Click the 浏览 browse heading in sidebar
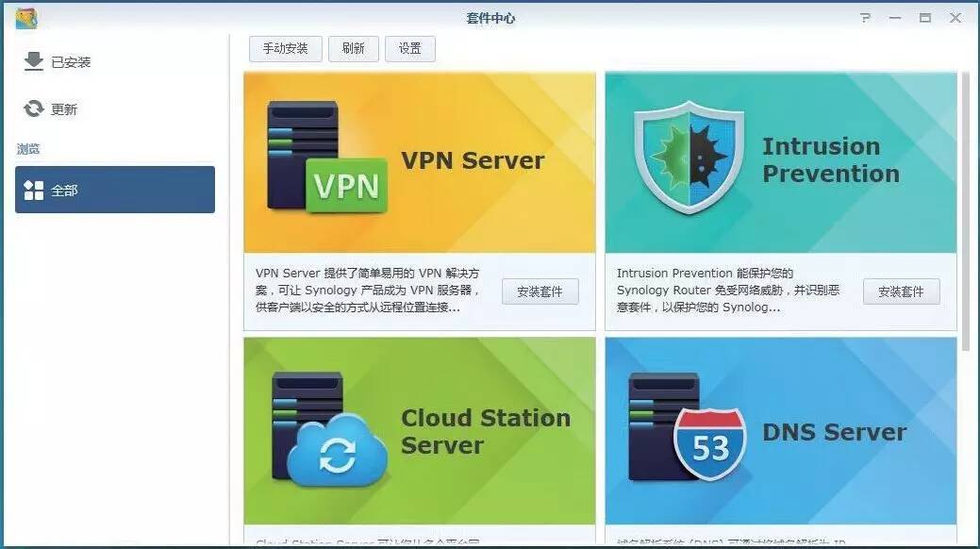This screenshot has width=980, height=549. (28, 149)
